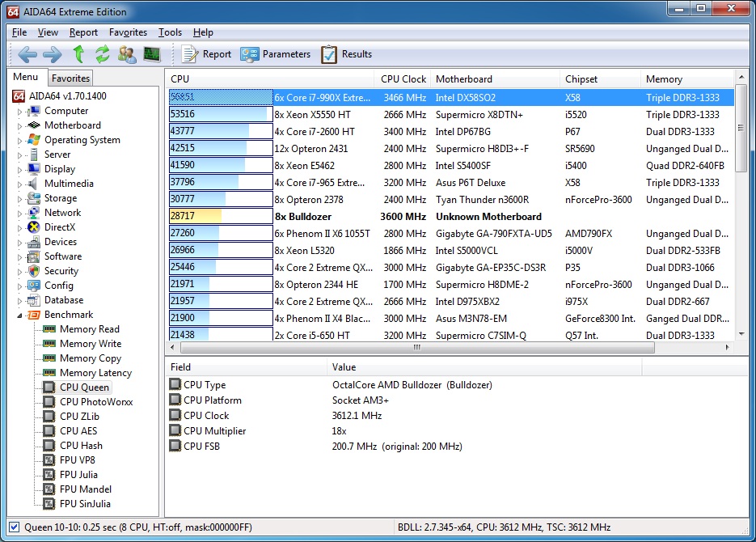Expand the Software tree node
The width and height of the screenshot is (756, 542).
tap(19, 257)
